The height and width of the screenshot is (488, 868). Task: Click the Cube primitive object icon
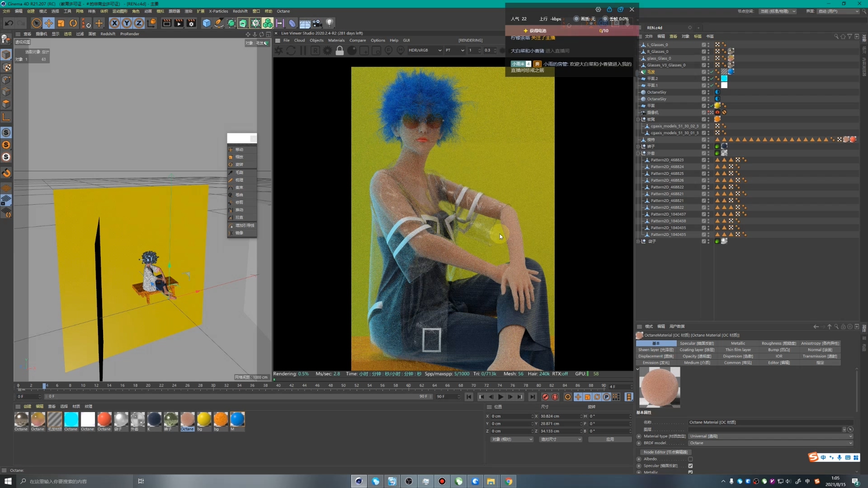[207, 23]
